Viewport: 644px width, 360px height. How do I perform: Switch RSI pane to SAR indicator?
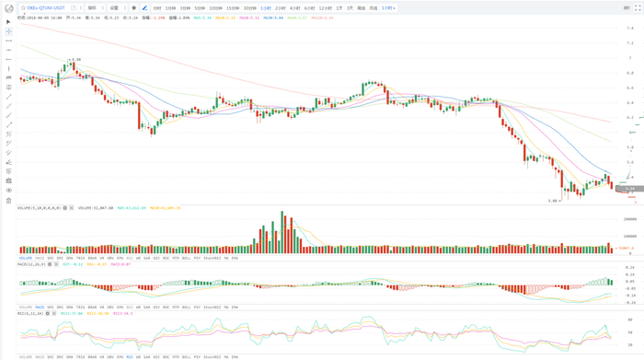point(146,356)
